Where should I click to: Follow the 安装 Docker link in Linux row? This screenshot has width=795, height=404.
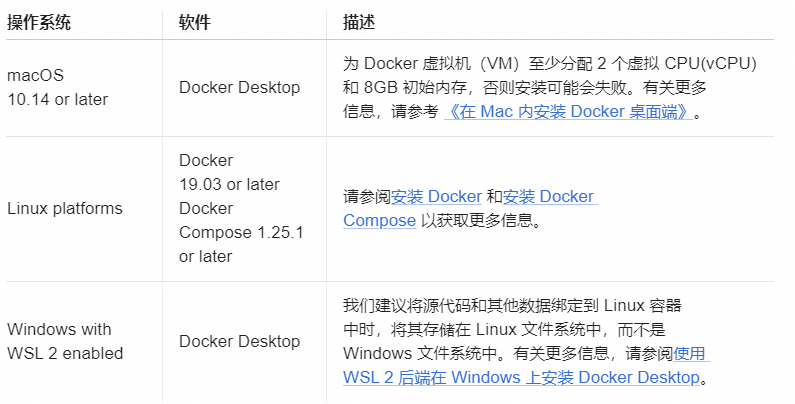click(437, 196)
